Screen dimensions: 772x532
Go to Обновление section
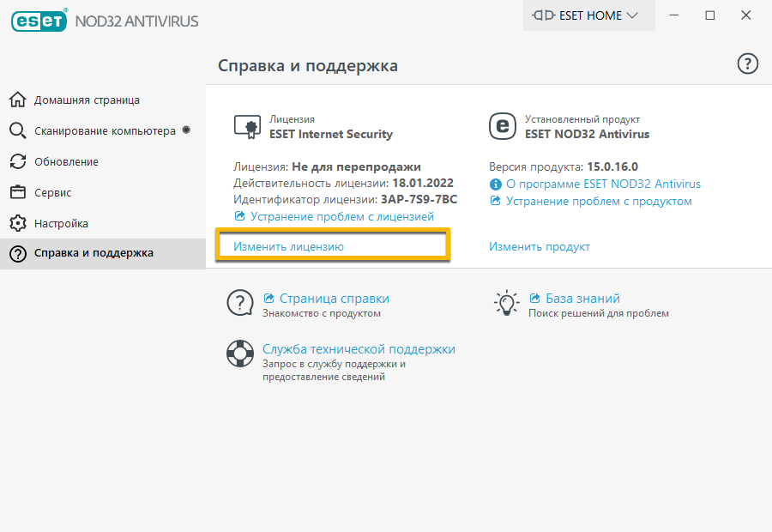coord(66,161)
